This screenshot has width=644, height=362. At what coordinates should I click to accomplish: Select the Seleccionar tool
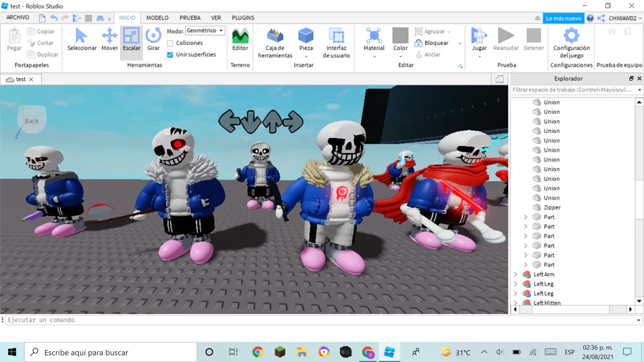click(x=82, y=40)
